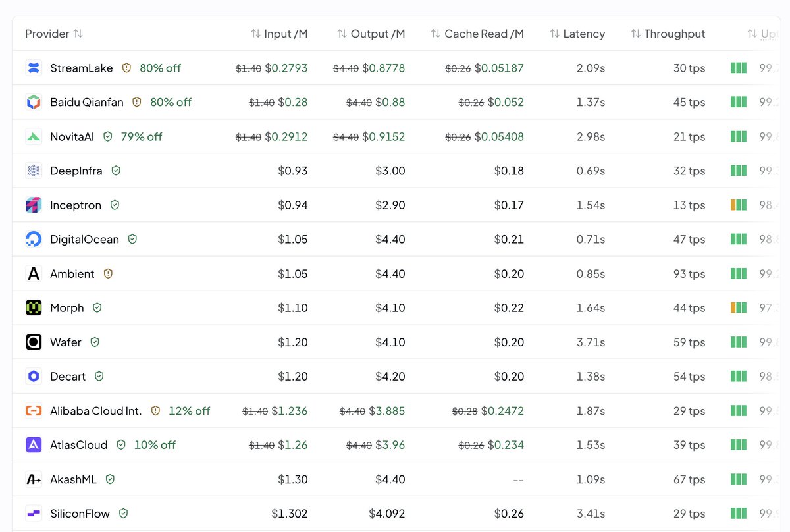Sort providers by Latency

pos(577,34)
